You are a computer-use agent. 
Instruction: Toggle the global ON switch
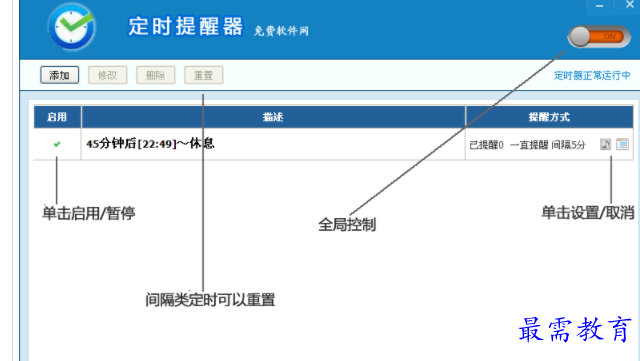[x=599, y=37]
